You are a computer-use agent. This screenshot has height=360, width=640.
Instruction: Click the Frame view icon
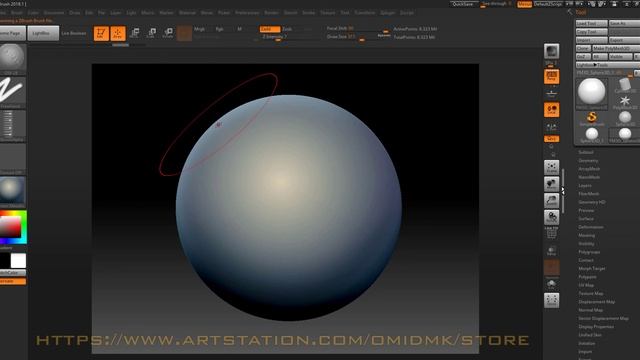(551, 167)
